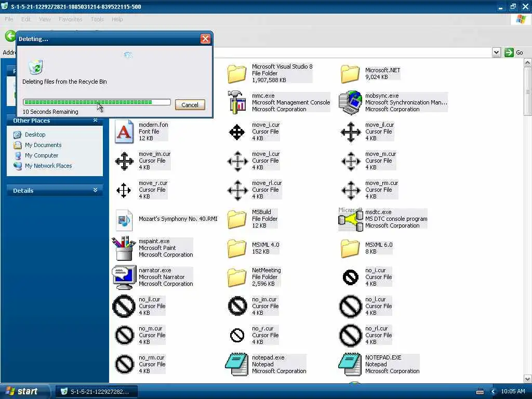Image resolution: width=532 pixels, height=399 pixels.
Task: Click the move_im.cur cursor icon
Action: click(124, 161)
